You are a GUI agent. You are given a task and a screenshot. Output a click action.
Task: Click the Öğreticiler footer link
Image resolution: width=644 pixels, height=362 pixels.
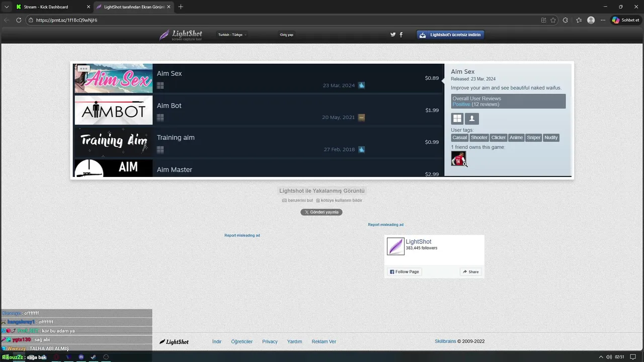pos(242,341)
